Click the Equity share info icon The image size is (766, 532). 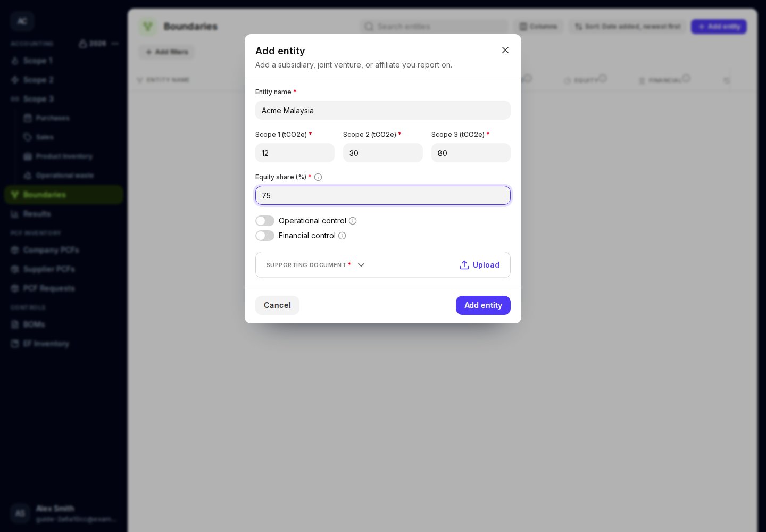[x=318, y=177]
